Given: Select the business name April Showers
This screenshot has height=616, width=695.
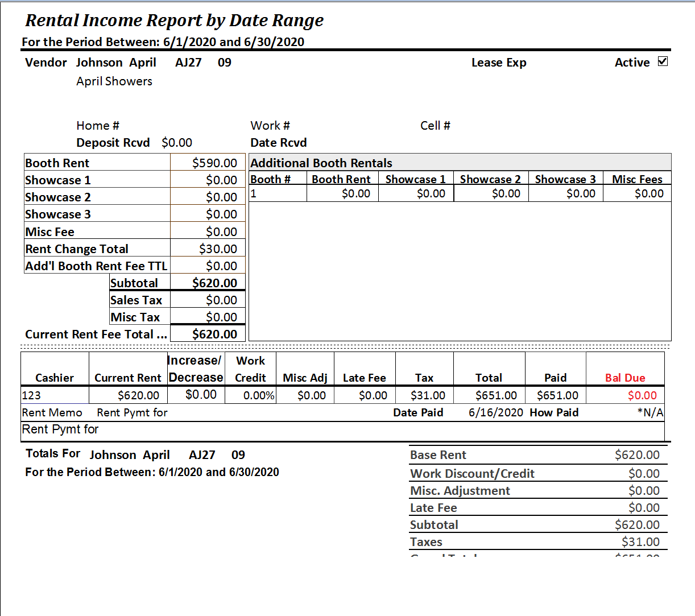Looking at the screenshot, I should click(114, 81).
